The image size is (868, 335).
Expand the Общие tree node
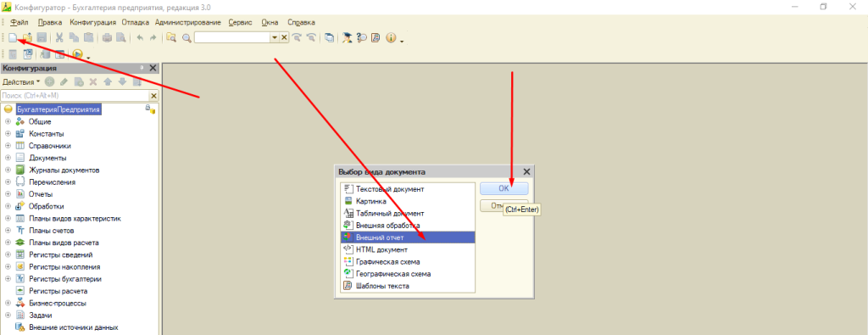click(8, 122)
